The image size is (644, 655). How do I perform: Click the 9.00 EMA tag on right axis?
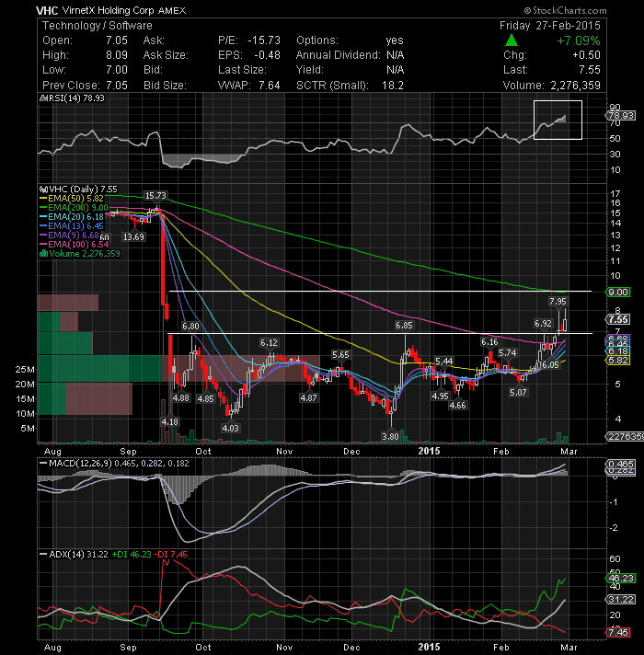pyautogui.click(x=617, y=293)
